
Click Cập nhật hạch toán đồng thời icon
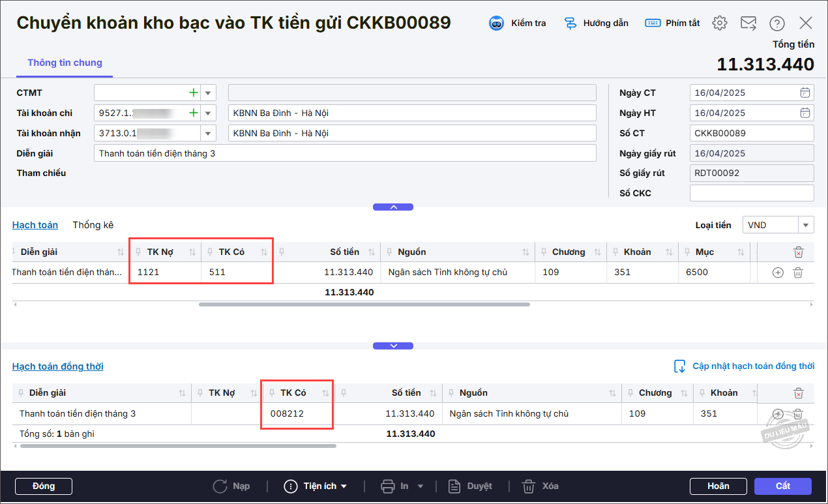[680, 366]
